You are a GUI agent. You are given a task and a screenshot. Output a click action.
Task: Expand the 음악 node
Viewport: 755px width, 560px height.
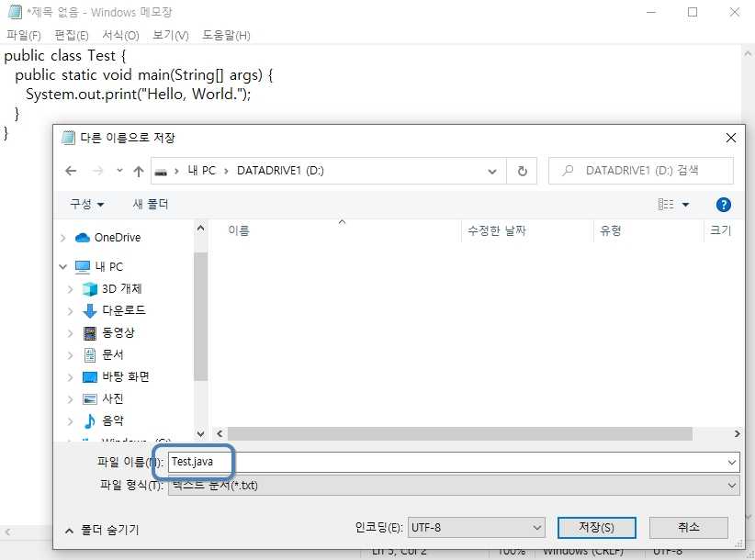point(71,421)
